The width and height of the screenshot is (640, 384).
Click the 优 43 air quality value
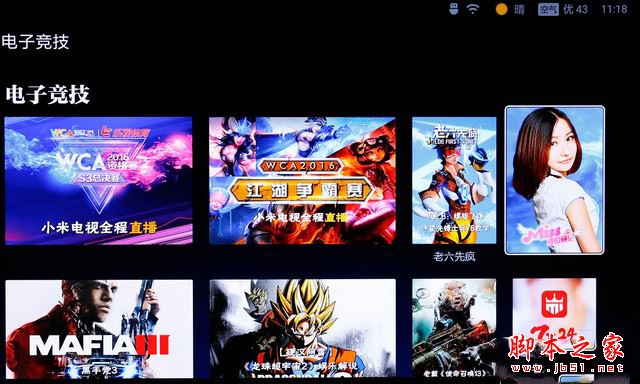coord(576,9)
